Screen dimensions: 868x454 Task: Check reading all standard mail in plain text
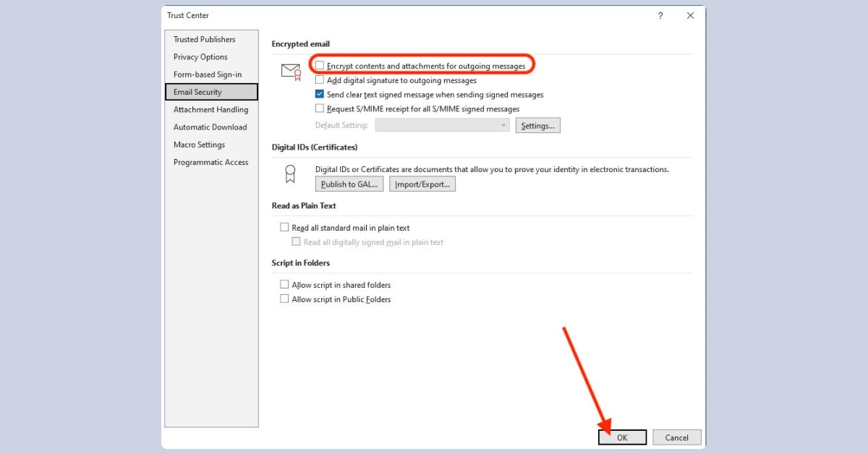pos(285,227)
